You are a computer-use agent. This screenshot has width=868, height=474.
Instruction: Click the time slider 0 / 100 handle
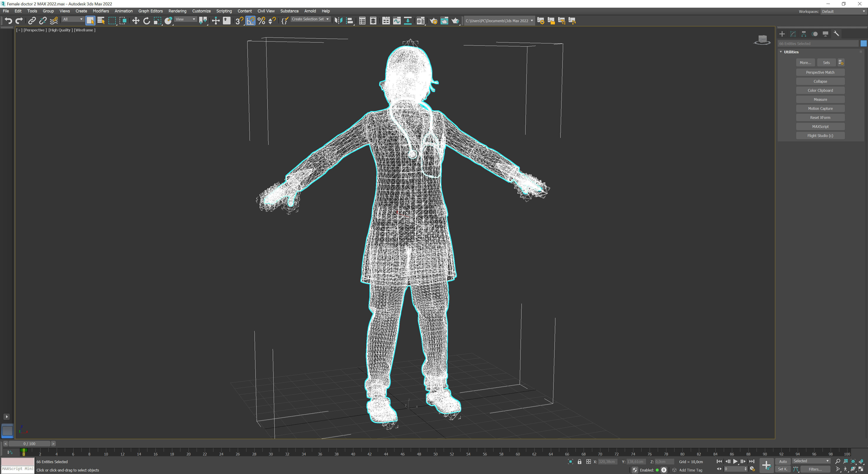[29, 444]
